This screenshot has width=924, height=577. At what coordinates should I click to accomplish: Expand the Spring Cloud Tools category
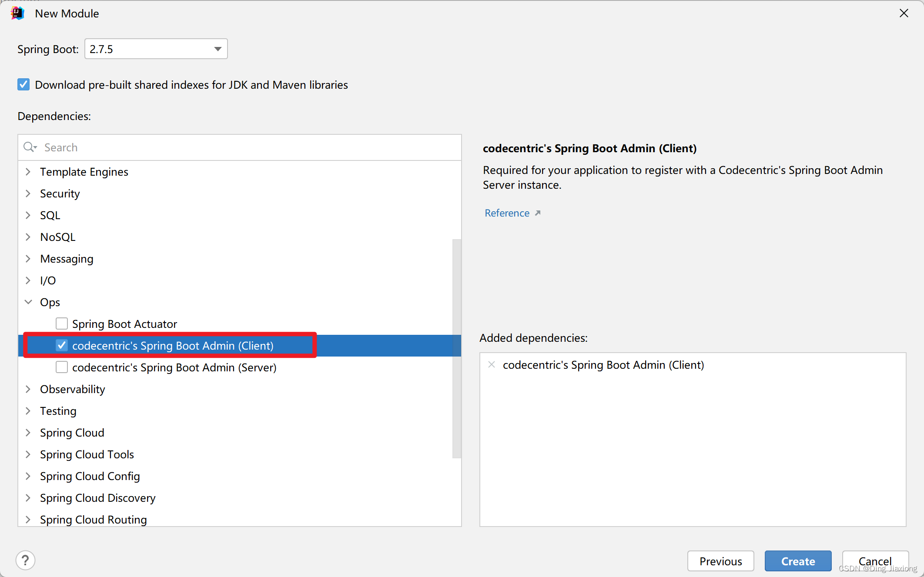[28, 454]
